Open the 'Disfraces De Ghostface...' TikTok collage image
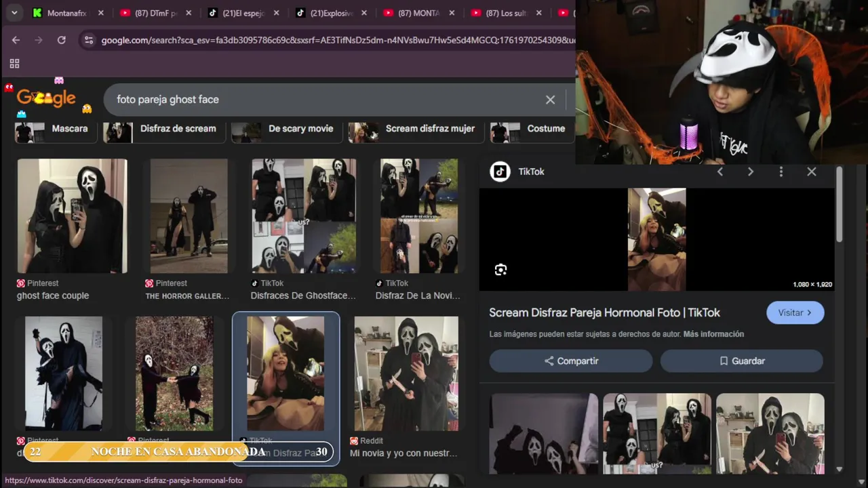Screen dimensions: 868x488 [x=304, y=216]
